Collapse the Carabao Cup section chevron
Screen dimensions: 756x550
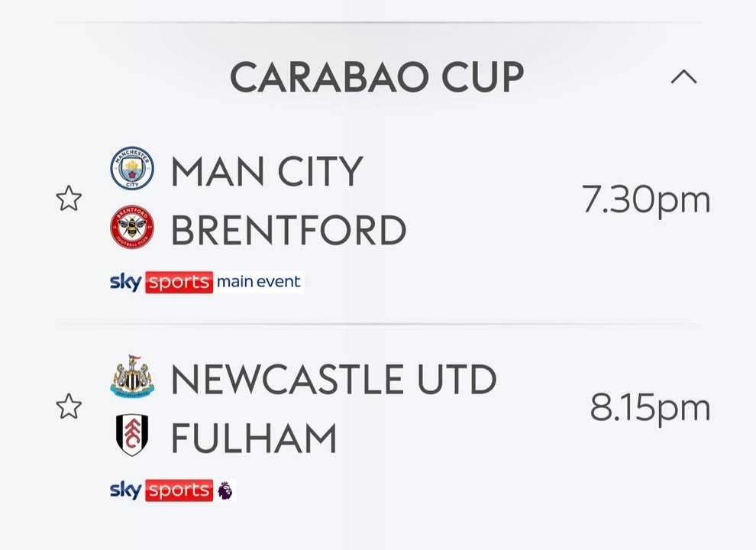click(683, 76)
